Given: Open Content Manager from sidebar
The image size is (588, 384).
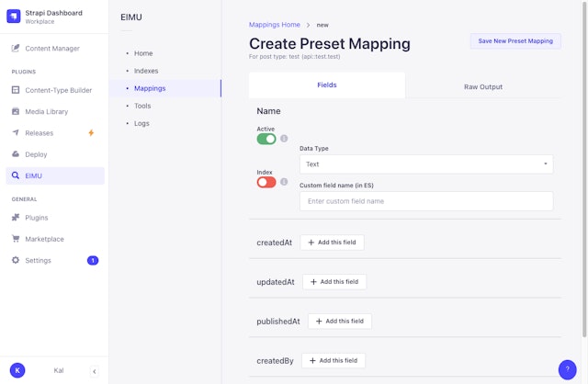Looking at the screenshot, I should pyautogui.click(x=51, y=48).
